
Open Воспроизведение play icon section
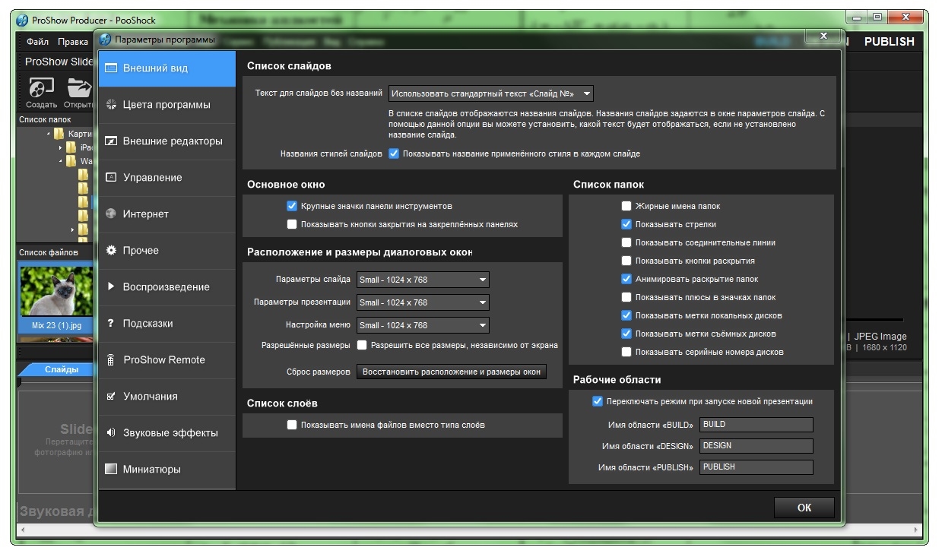pos(111,287)
